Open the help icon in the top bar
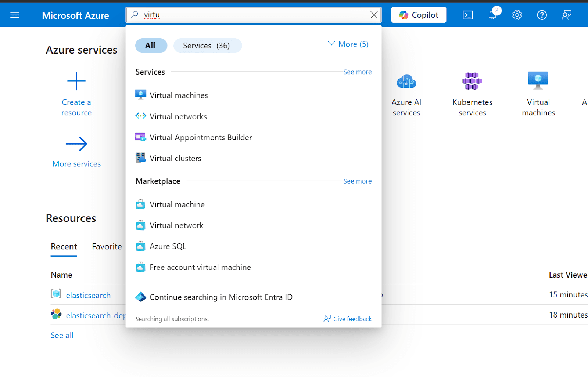Viewport: 588px width, 377px height. pos(541,15)
